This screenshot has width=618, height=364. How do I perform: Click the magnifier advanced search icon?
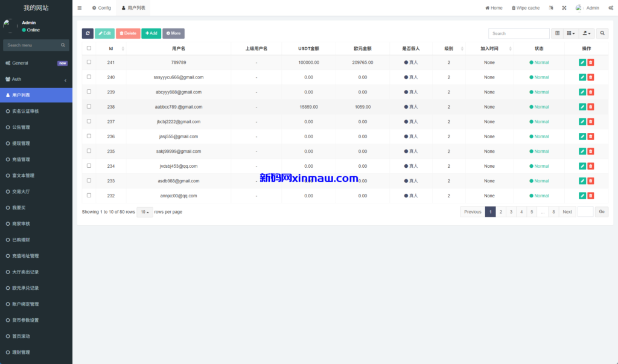pyautogui.click(x=602, y=33)
